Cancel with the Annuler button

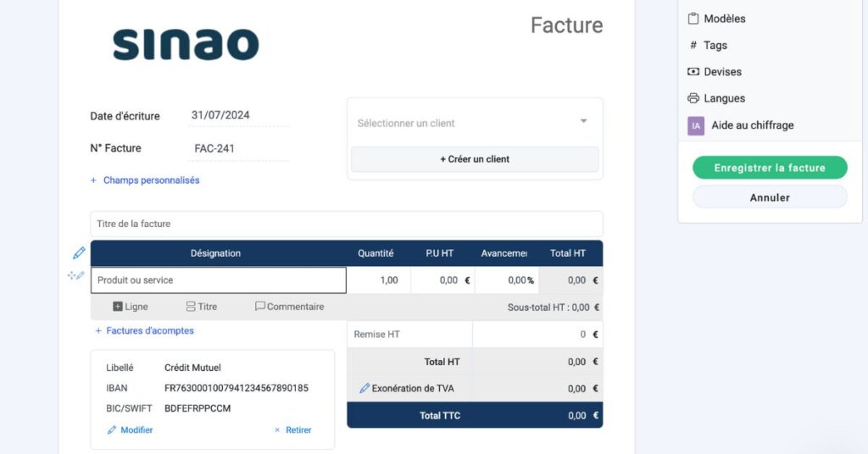coord(770,197)
